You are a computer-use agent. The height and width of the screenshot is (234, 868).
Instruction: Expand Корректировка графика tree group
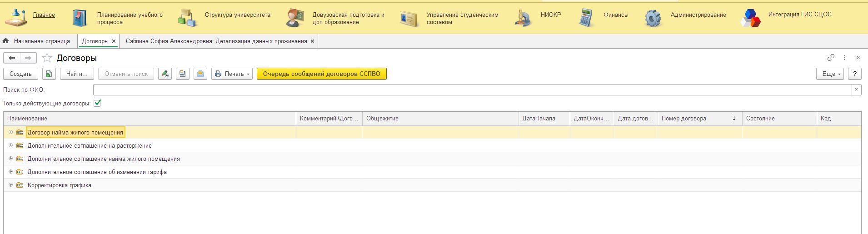pyautogui.click(x=10, y=185)
